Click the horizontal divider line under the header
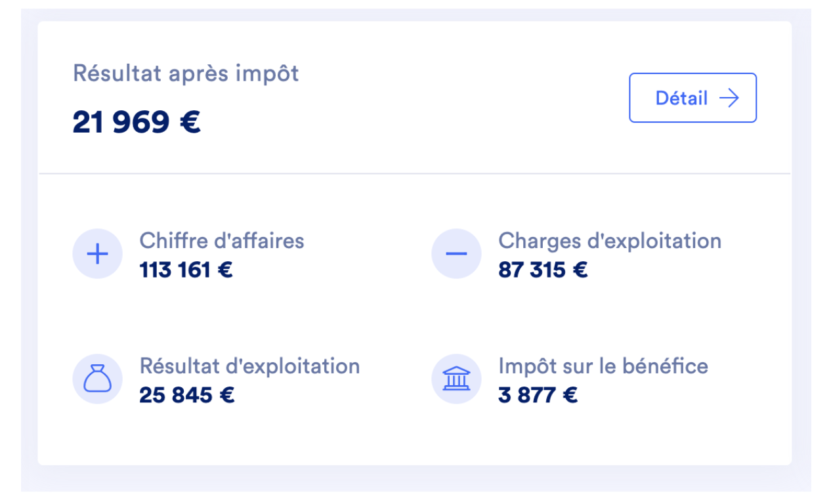This screenshot has width=831, height=504. point(415,174)
